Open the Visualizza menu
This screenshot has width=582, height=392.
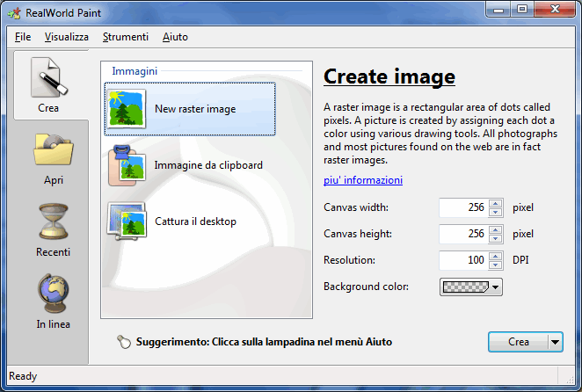pyautogui.click(x=67, y=37)
